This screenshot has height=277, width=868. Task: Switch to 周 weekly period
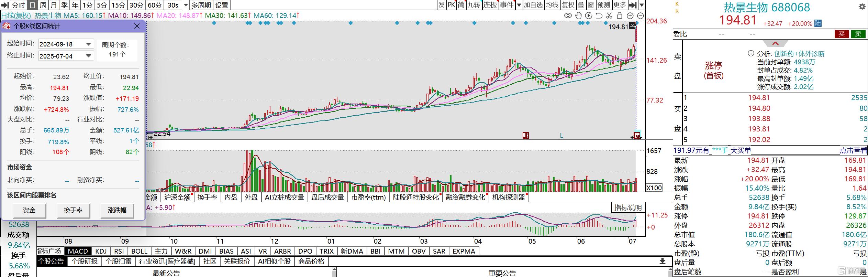tap(43, 5)
